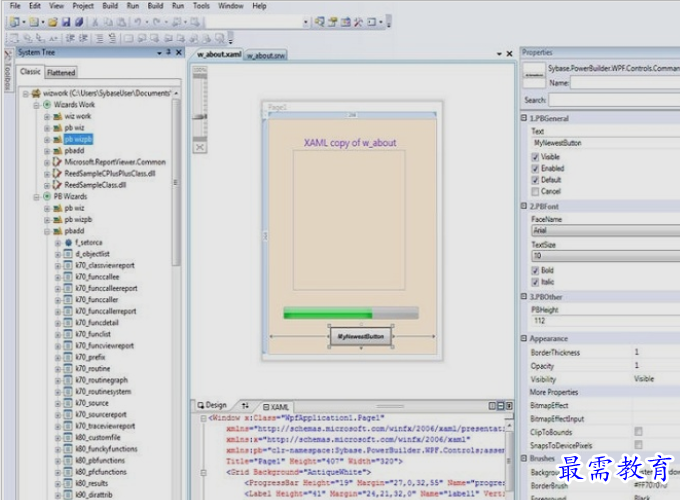Collapse the Brushes section
This screenshot has height=500, width=680.
click(x=524, y=458)
